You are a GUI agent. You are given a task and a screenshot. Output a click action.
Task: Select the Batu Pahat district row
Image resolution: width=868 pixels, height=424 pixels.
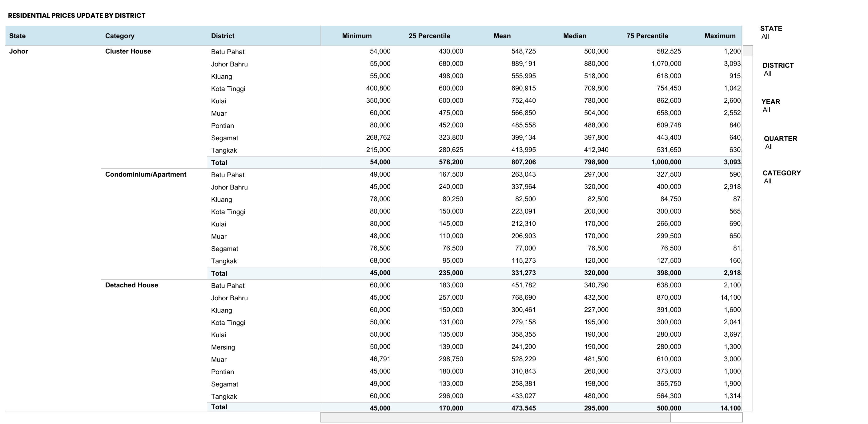(x=227, y=52)
